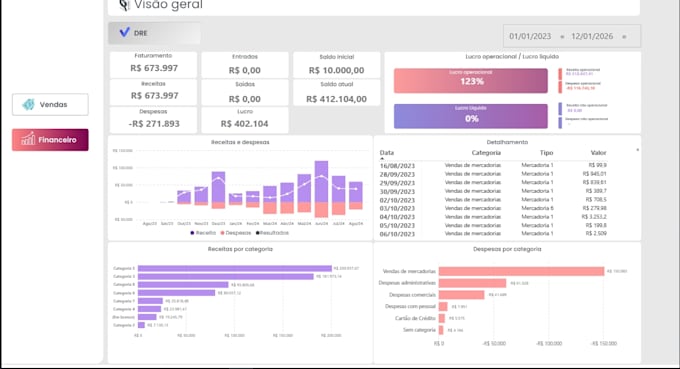This screenshot has width=680, height=369.
Task: Click the Despesas com pessoal bar
Action: click(x=443, y=307)
